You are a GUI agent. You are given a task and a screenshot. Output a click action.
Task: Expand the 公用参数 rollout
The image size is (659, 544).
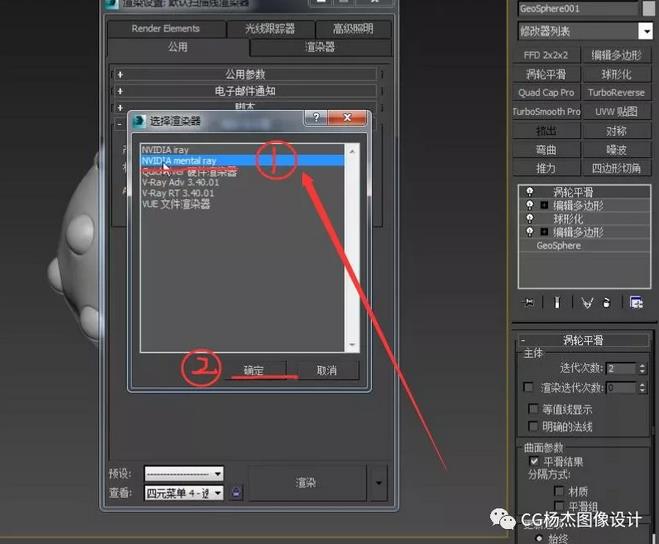click(245, 74)
